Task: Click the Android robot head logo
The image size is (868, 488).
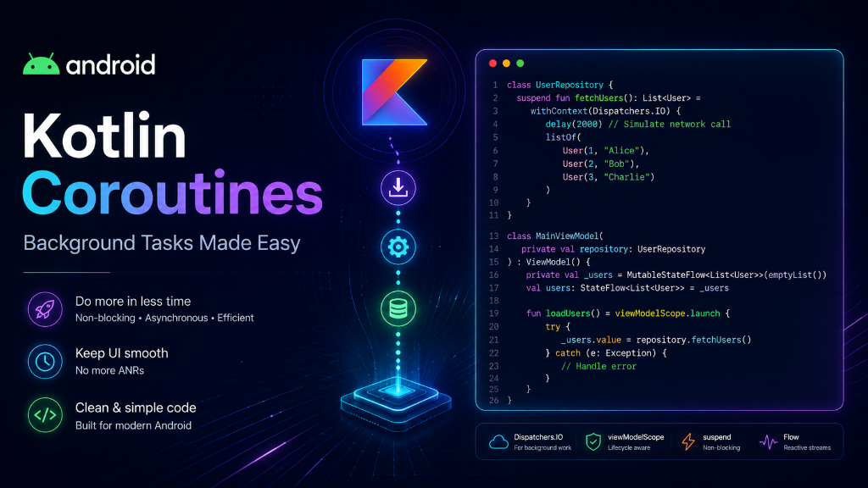Action: (41, 64)
